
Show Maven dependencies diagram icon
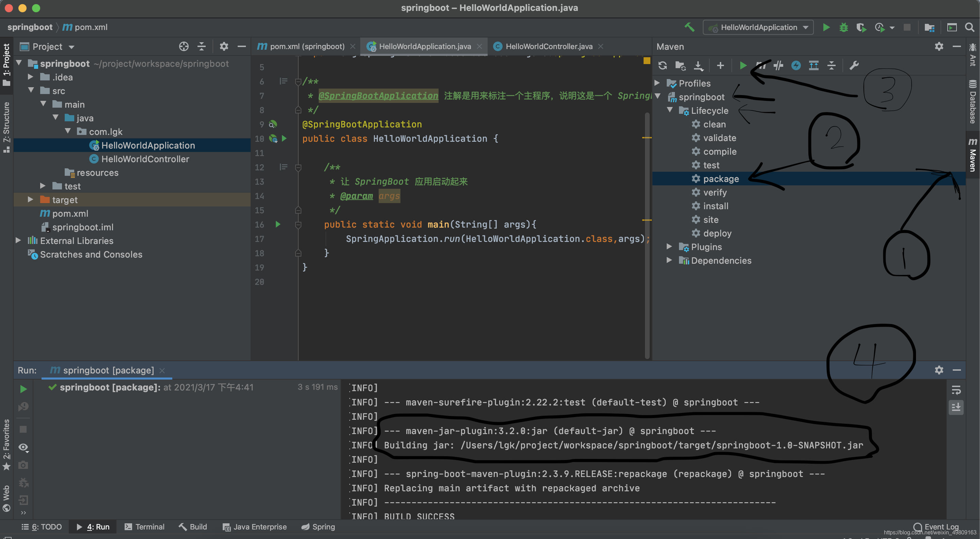tap(814, 65)
